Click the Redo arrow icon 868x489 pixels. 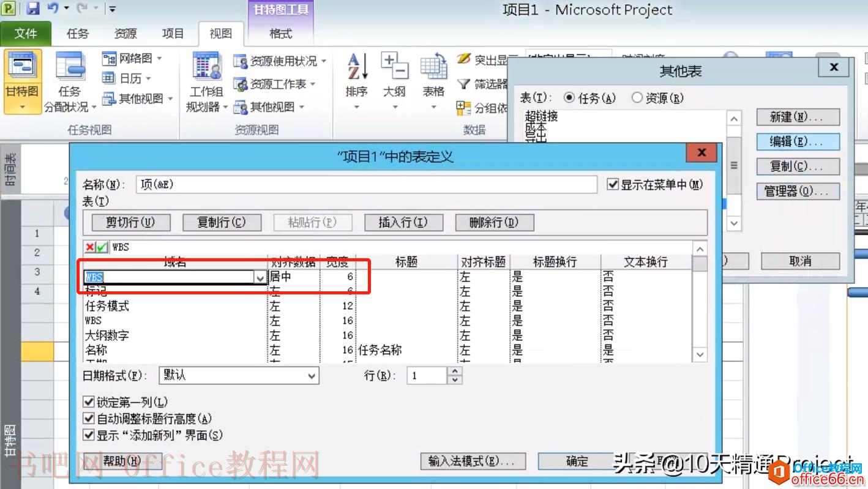pos(81,9)
